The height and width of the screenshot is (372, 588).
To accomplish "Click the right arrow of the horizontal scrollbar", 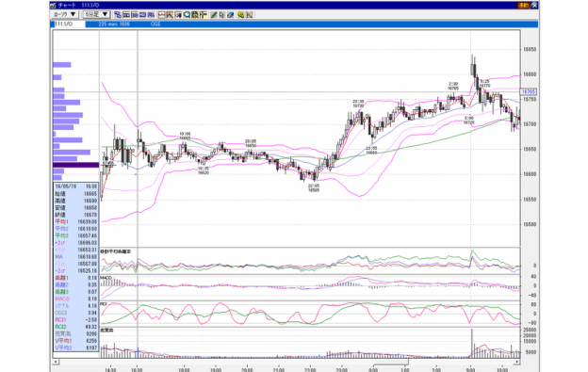I will pyautogui.click(x=517, y=362).
